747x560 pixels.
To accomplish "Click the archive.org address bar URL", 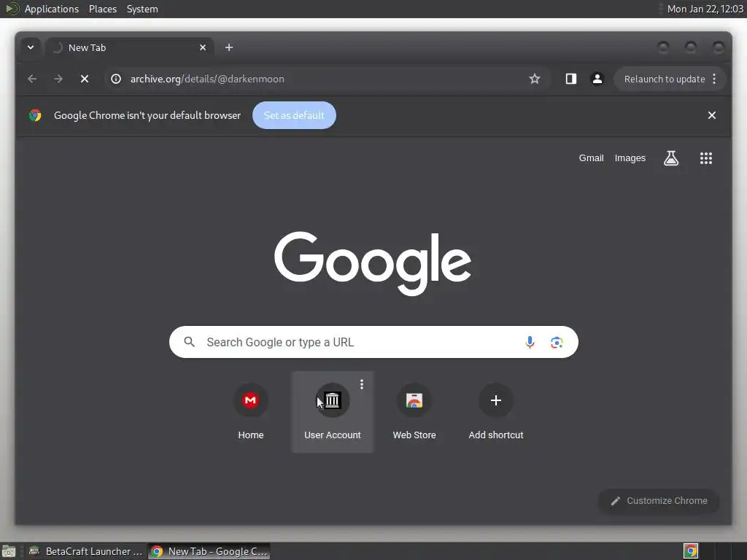I will tap(207, 79).
